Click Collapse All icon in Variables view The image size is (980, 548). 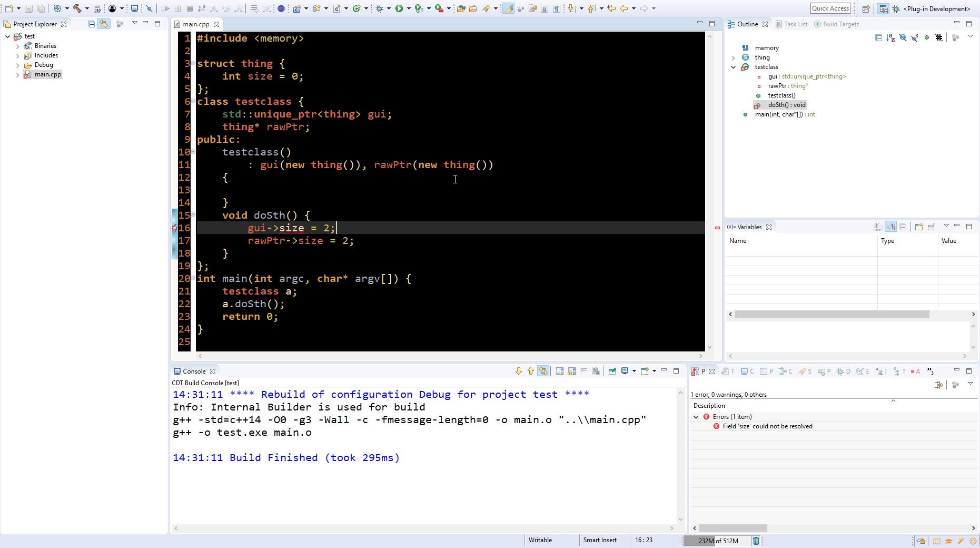pos(903,227)
